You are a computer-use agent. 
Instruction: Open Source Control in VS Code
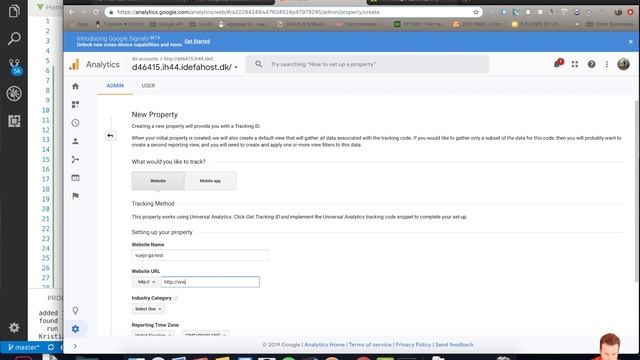14,67
